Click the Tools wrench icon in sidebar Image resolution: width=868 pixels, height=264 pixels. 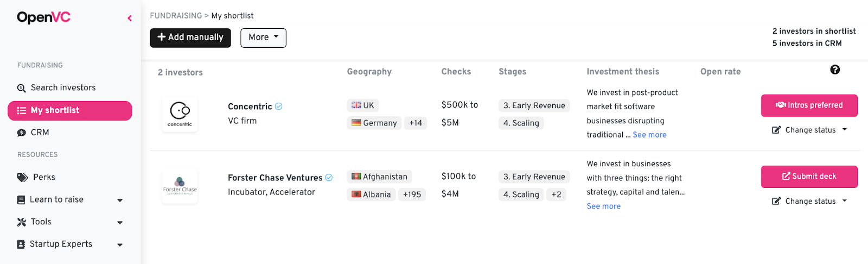tap(22, 222)
